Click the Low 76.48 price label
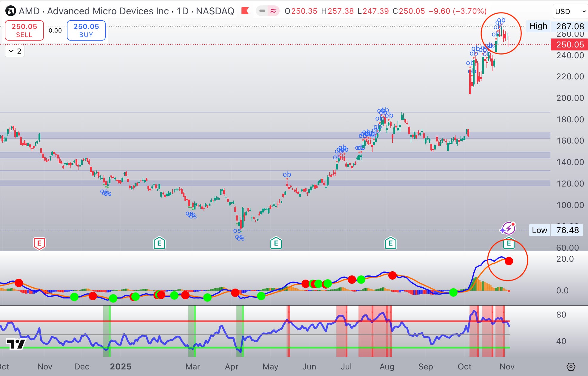Screen dimensions: 588x376 click(x=556, y=230)
